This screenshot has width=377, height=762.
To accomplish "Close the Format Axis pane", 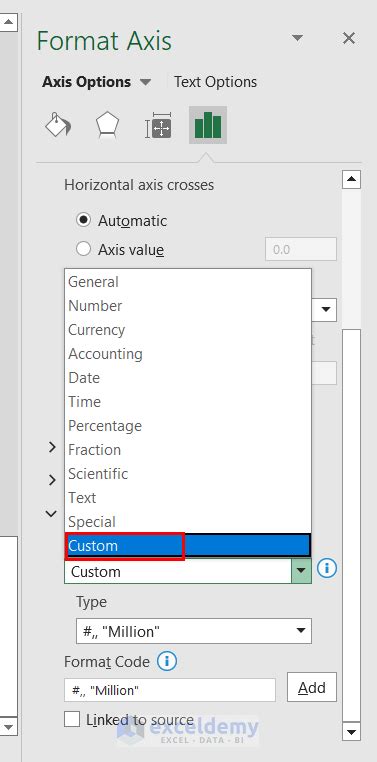I will [x=349, y=38].
